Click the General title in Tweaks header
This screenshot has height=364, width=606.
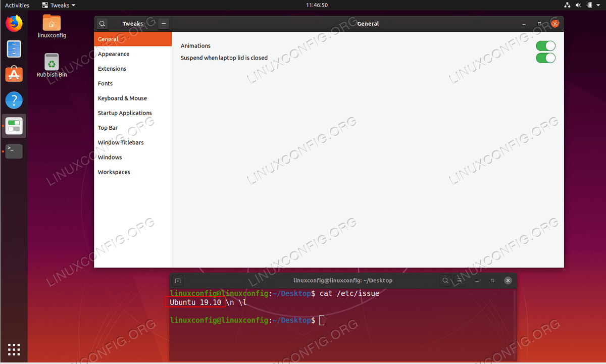[368, 24]
